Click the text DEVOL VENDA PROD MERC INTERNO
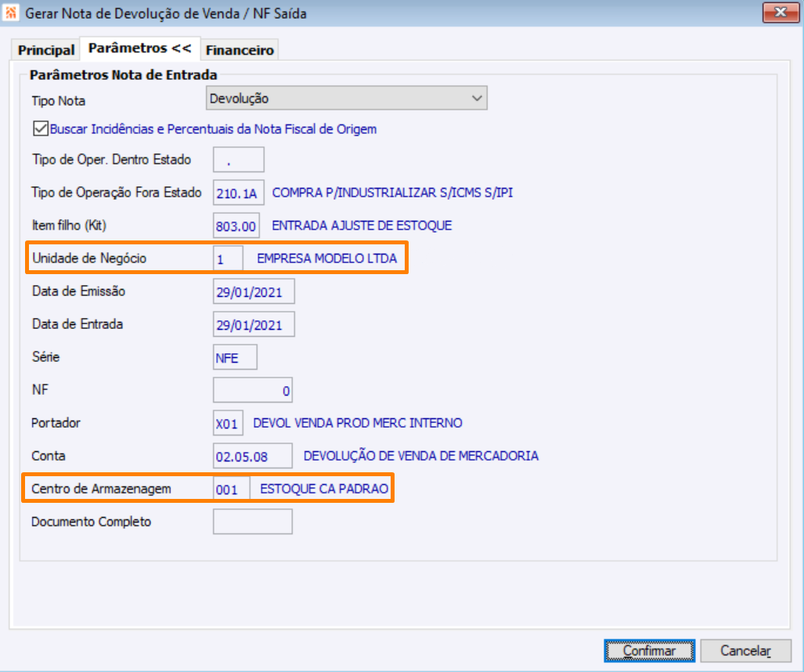The height and width of the screenshot is (672, 804). tap(358, 423)
